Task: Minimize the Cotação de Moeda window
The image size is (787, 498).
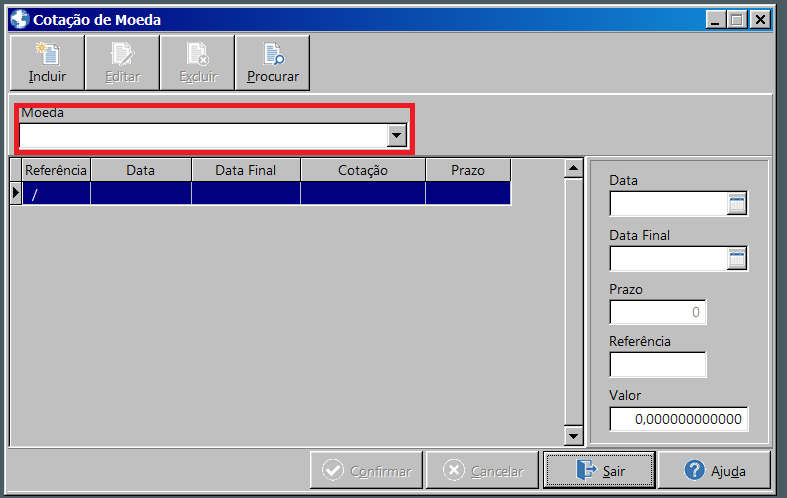Action: pyautogui.click(x=716, y=20)
